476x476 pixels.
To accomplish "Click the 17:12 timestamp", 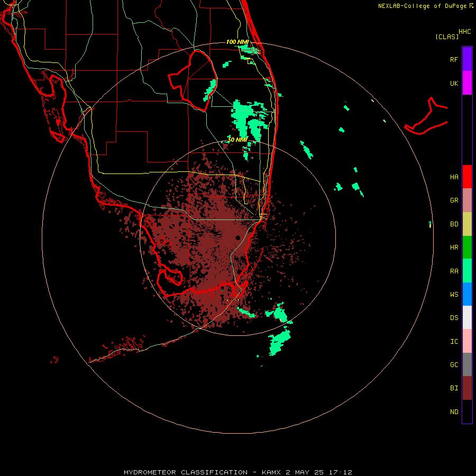I will tap(341, 472).
